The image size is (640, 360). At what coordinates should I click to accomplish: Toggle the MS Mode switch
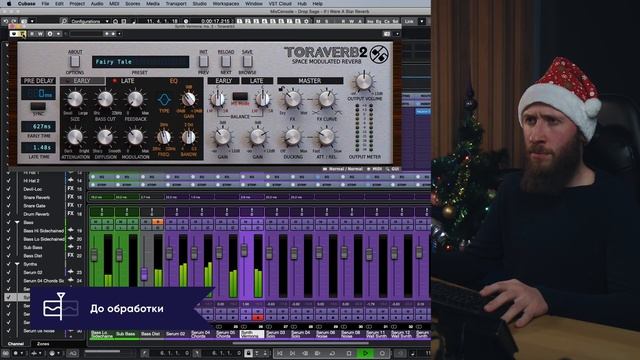click(240, 97)
